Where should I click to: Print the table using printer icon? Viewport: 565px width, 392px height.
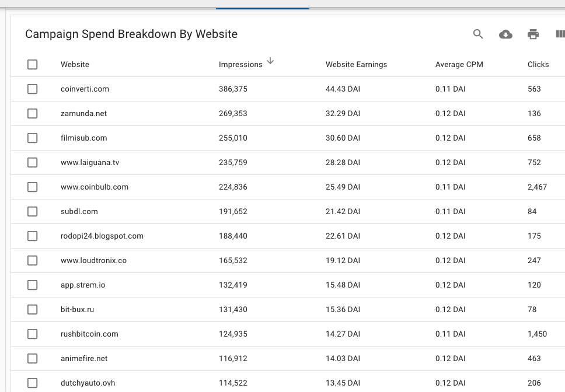(533, 34)
